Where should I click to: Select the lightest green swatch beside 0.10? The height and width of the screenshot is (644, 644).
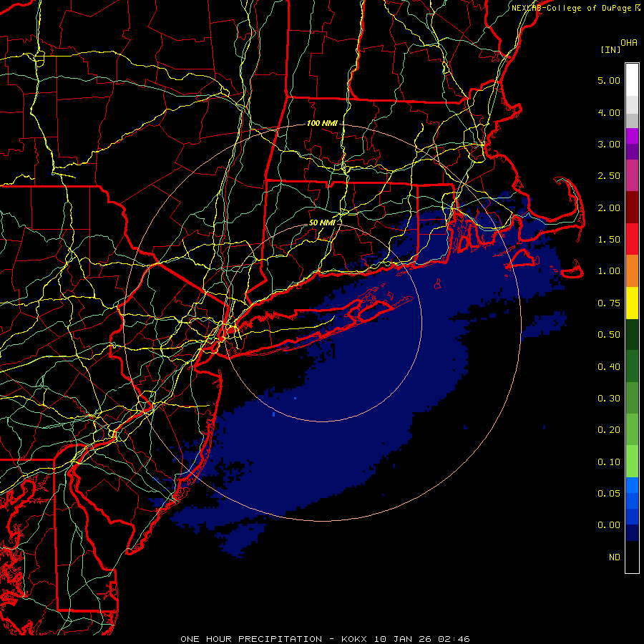[632, 462]
